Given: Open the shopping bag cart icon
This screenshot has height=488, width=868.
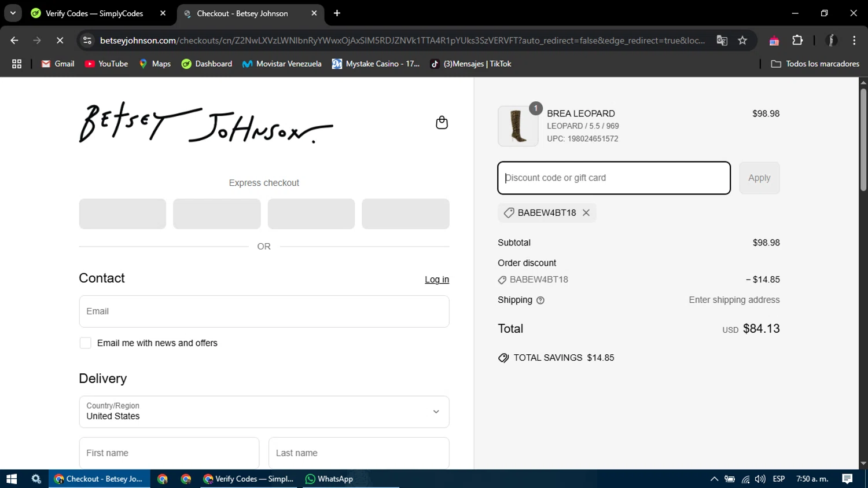Looking at the screenshot, I should pyautogui.click(x=442, y=122).
